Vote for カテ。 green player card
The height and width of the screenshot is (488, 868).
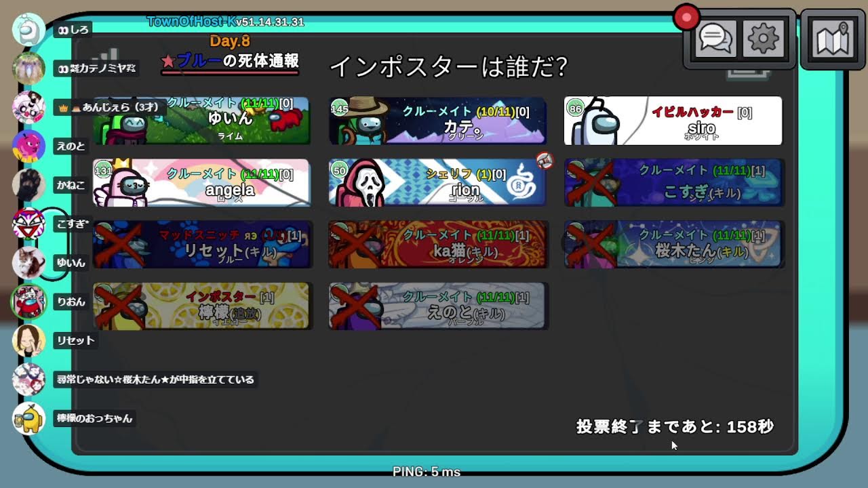click(x=437, y=121)
